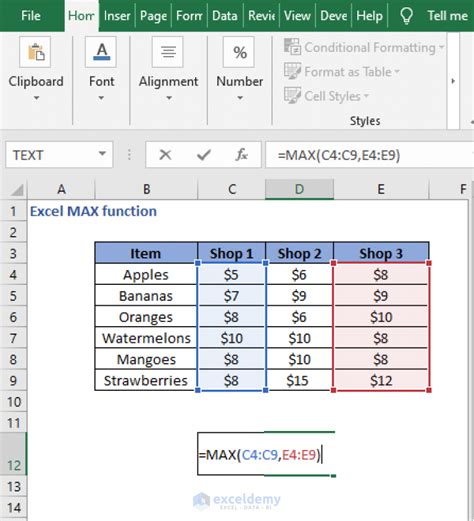Select column C header
Viewport: 474px width, 521px height.
coord(232,190)
